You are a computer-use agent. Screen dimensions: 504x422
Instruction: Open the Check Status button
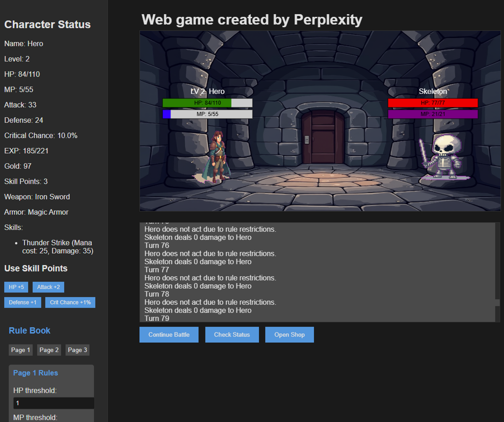pyautogui.click(x=232, y=335)
